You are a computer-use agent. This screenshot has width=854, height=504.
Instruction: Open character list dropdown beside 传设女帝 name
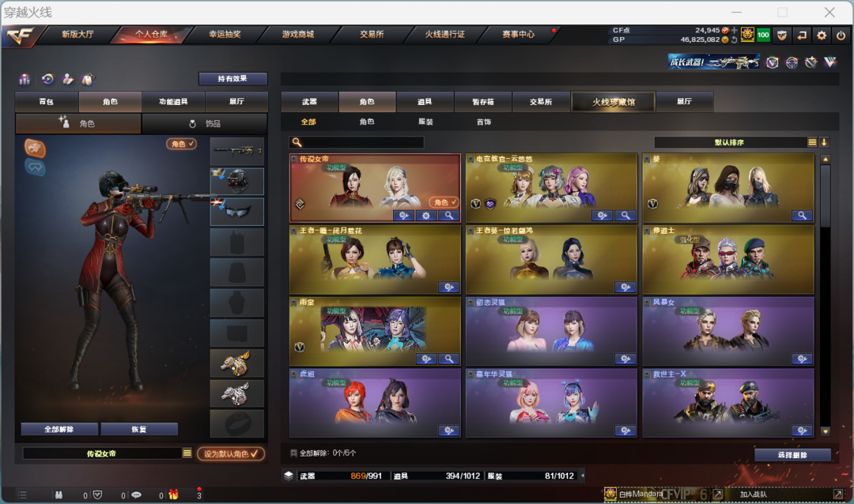187,453
